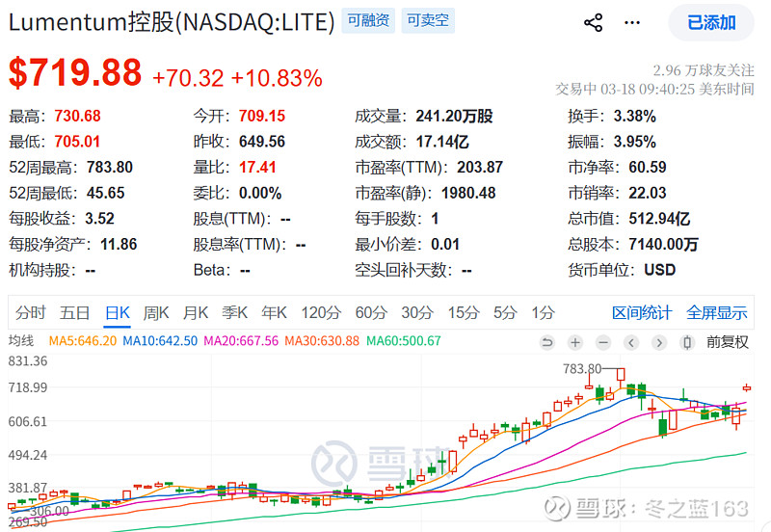Select the 周K chart tab
Viewport: 771px width, 532px height.
click(x=156, y=312)
